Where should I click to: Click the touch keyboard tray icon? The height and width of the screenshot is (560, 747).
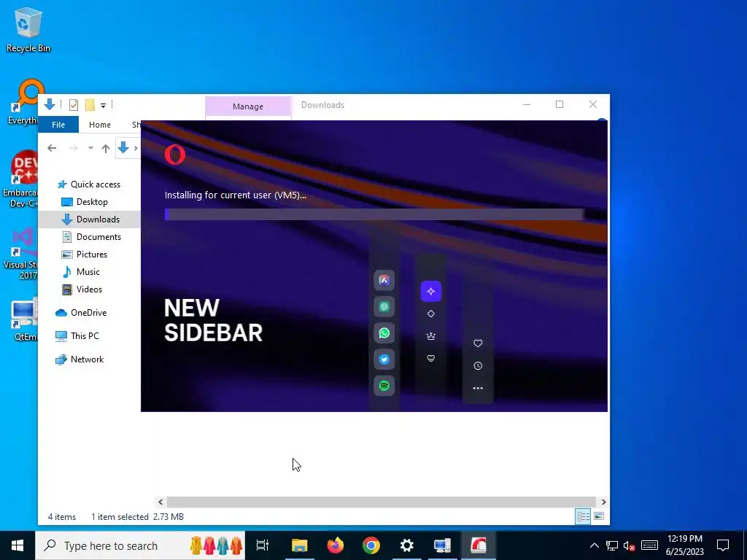pos(649,545)
